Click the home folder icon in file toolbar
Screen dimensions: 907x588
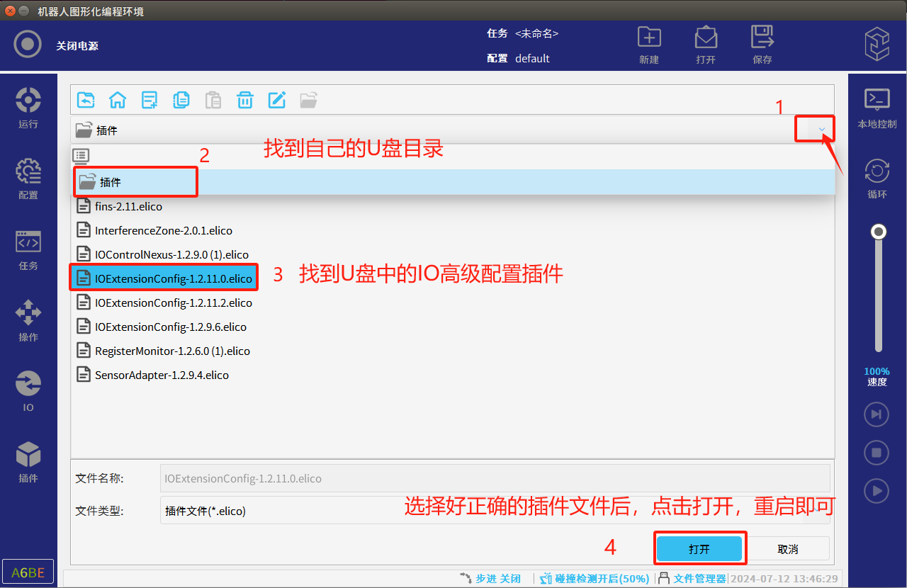tap(117, 100)
